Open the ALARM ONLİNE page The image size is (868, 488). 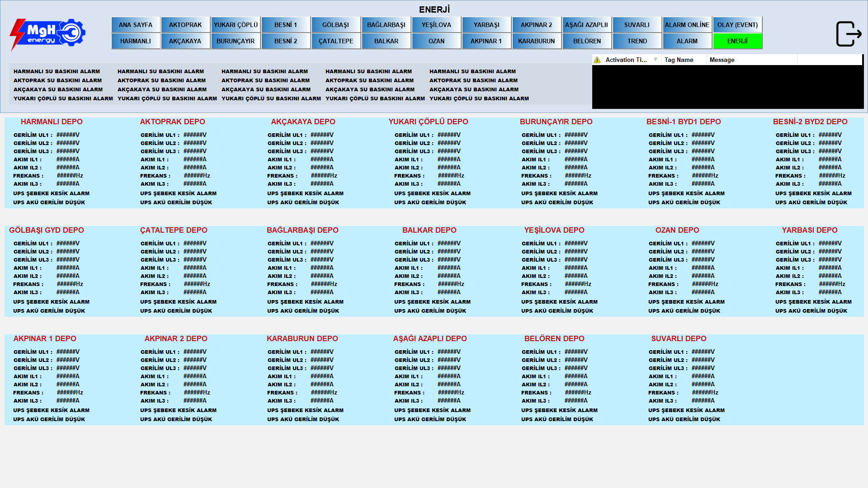tap(687, 25)
